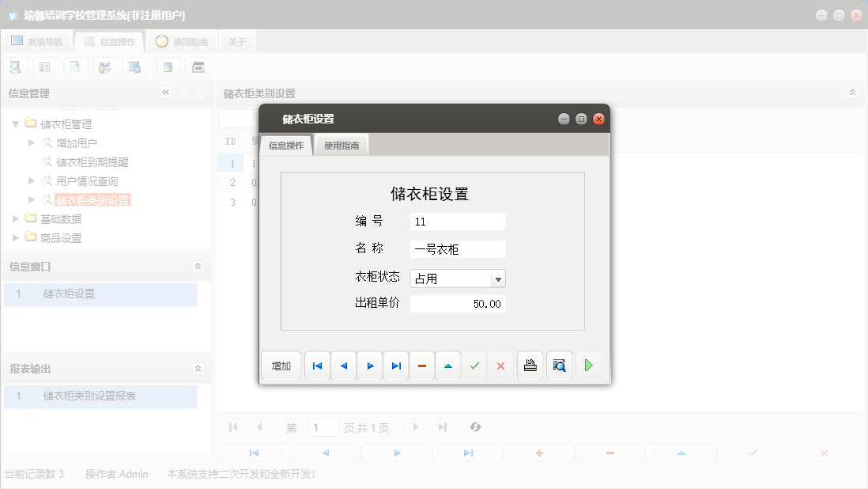868x489 pixels.
Task: Click the document icon in the main toolbar
Action: click(x=75, y=66)
